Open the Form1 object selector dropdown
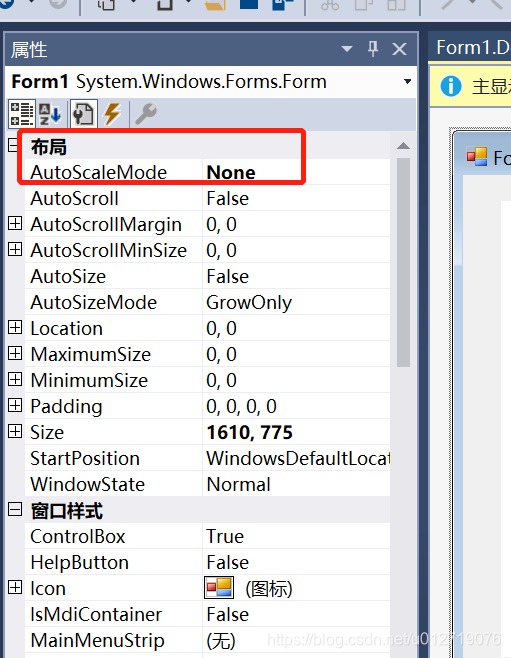 click(407, 81)
